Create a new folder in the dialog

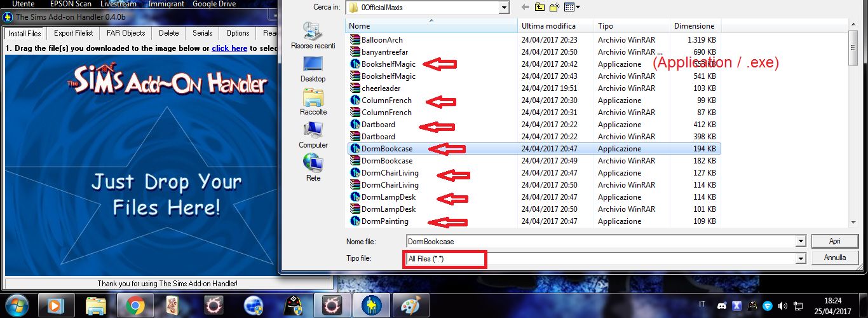tap(555, 8)
